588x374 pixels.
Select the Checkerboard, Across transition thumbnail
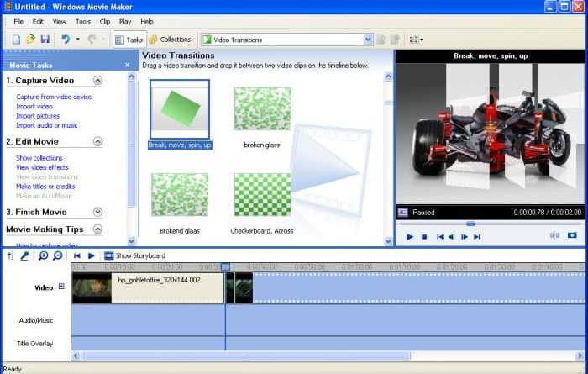pos(262,194)
